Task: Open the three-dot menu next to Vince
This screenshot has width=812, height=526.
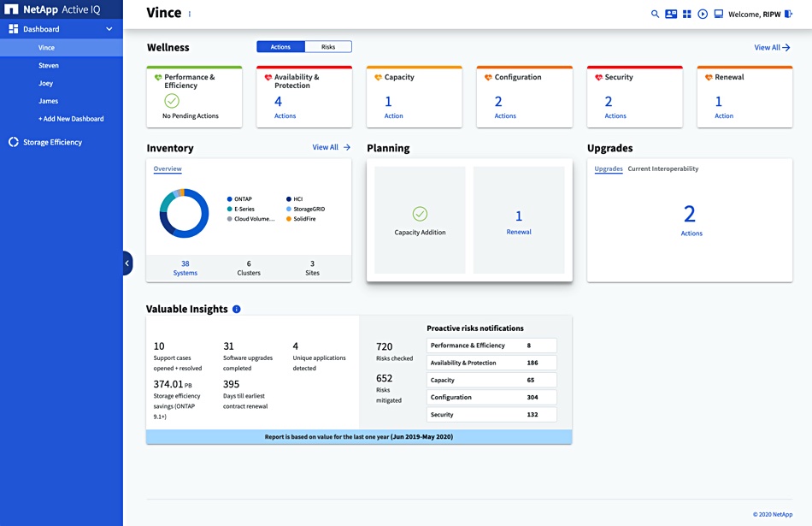Action: [190, 14]
